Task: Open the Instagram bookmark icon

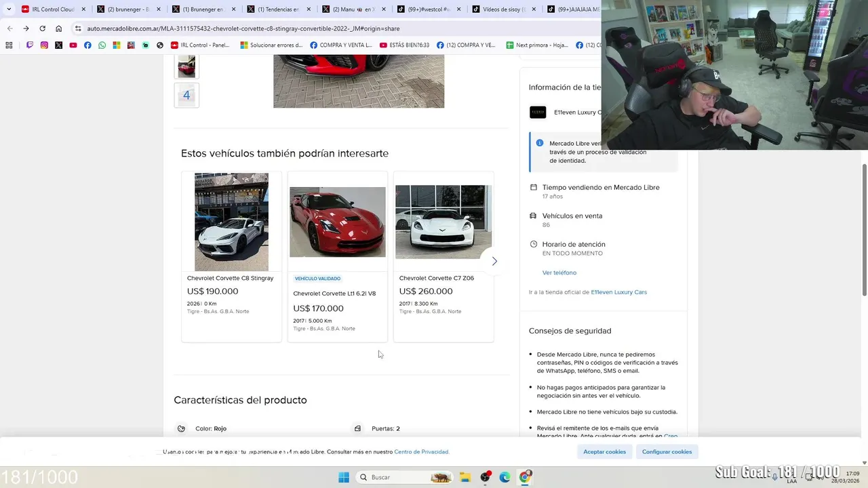Action: [44, 45]
